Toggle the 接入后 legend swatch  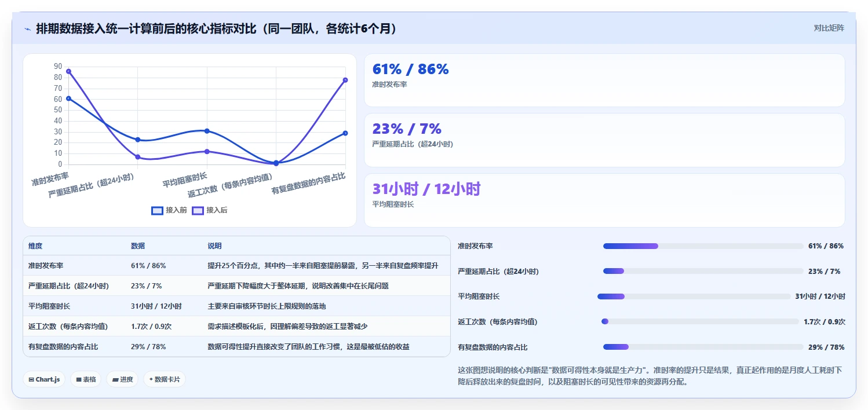point(198,210)
